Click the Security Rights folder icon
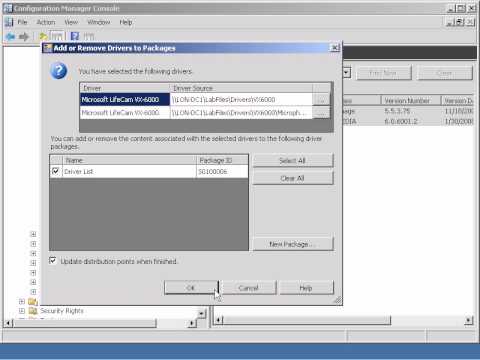The width and height of the screenshot is (480, 360). tap(33, 311)
